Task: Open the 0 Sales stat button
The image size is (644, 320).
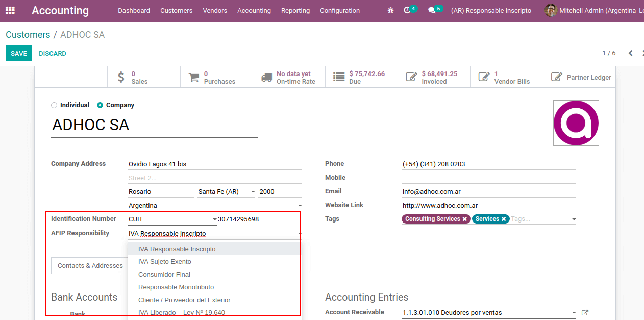Action: pos(144,77)
